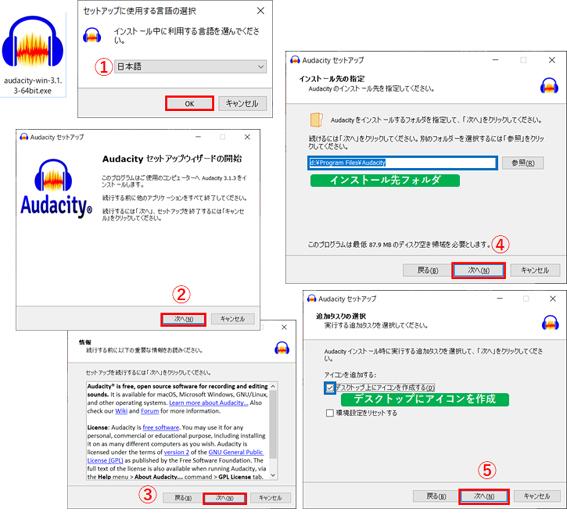
Task: Enable 環境設定をリセットする checkbox
Action: click(329, 413)
